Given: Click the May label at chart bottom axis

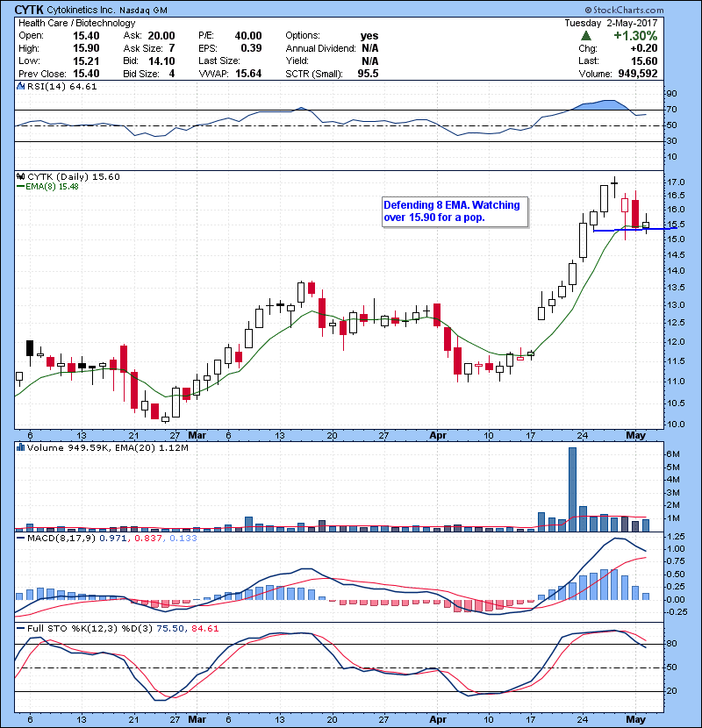Looking at the screenshot, I should (x=635, y=719).
